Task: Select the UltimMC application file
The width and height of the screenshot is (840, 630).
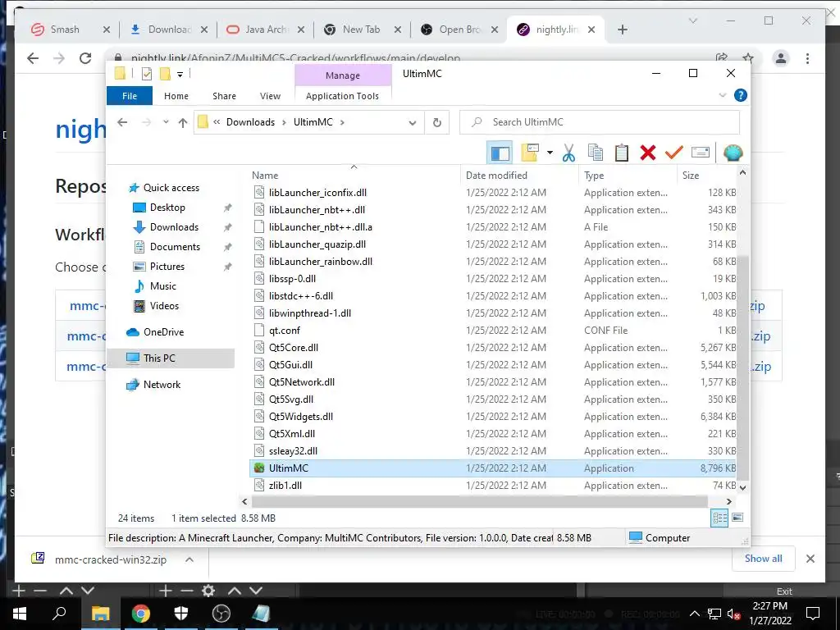Action: [x=492, y=468]
